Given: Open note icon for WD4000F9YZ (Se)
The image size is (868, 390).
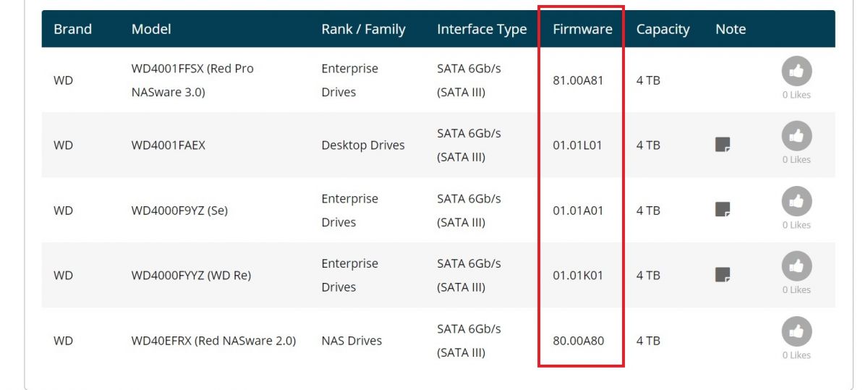Looking at the screenshot, I should pyautogui.click(x=723, y=210).
